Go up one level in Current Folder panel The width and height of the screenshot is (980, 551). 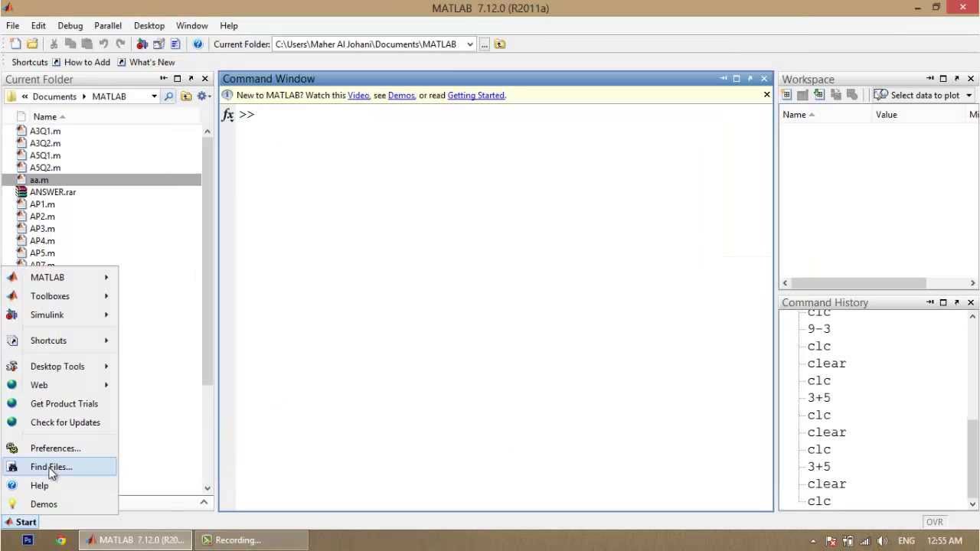[186, 96]
